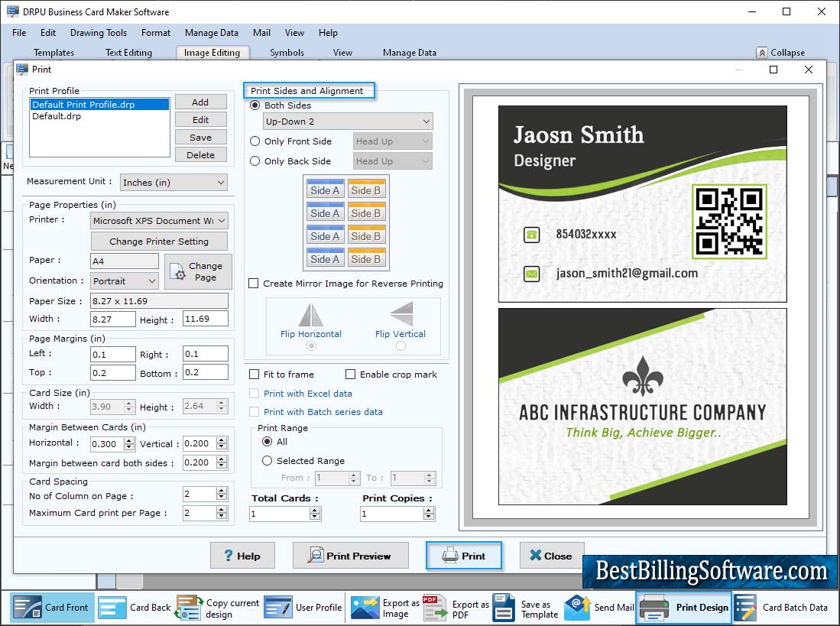Expand the Up-Down 2 alignment dropdown
The width and height of the screenshot is (840, 626).
(348, 122)
